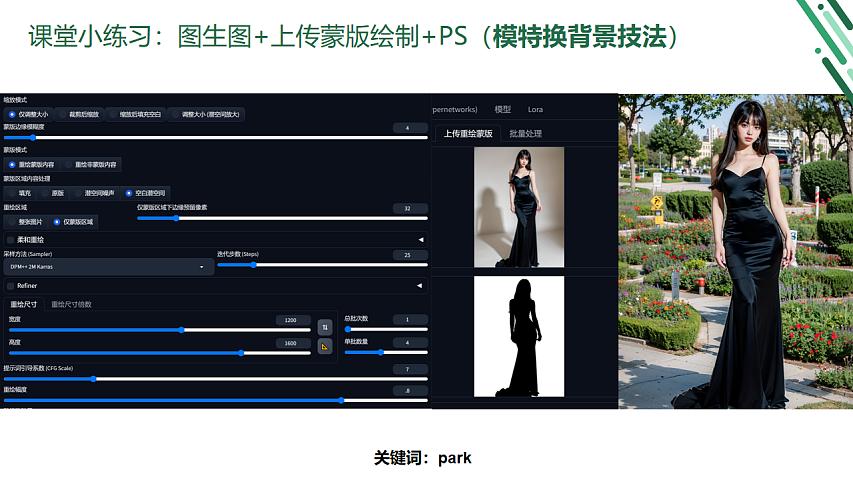Open the 模型 tab

pos(503,109)
